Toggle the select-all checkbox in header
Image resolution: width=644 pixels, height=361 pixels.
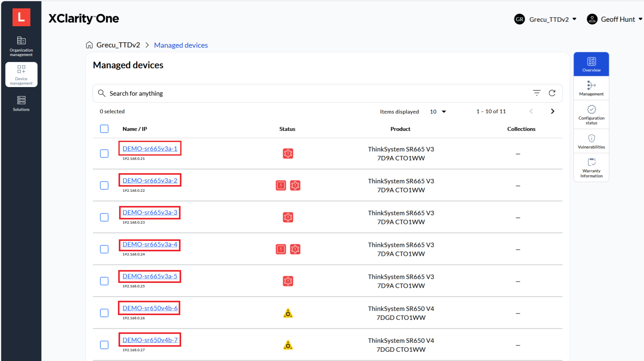[x=104, y=129]
